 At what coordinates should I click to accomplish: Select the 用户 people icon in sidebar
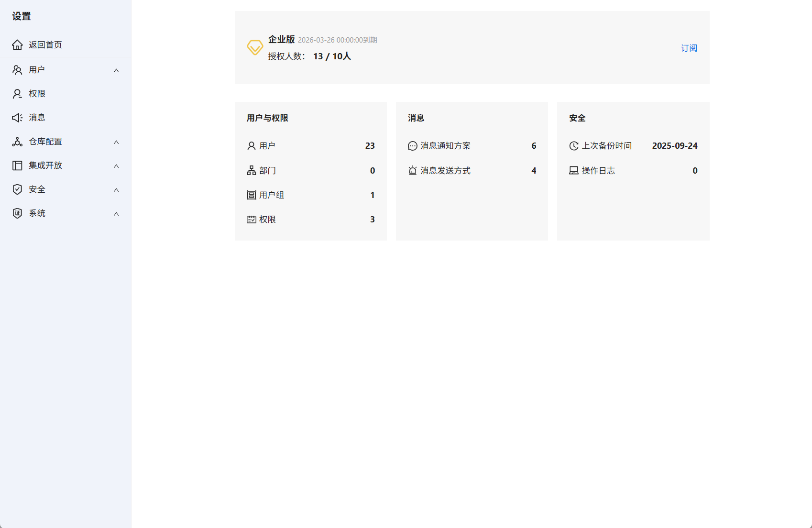(18, 69)
